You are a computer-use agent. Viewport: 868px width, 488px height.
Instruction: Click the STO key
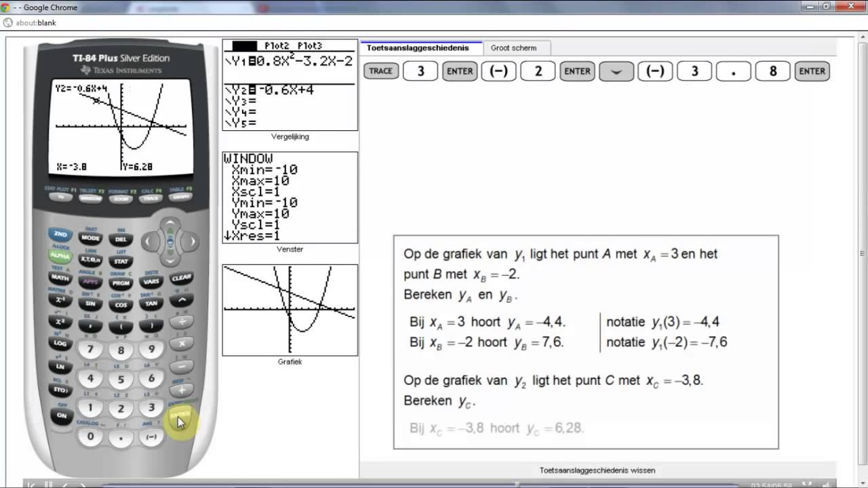[x=60, y=390]
